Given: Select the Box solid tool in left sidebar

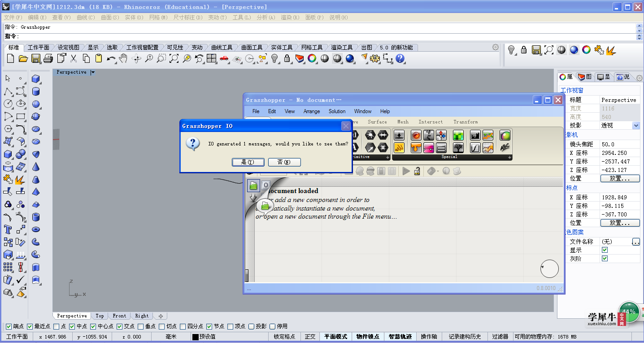Looking at the screenshot, I should click(36, 79).
